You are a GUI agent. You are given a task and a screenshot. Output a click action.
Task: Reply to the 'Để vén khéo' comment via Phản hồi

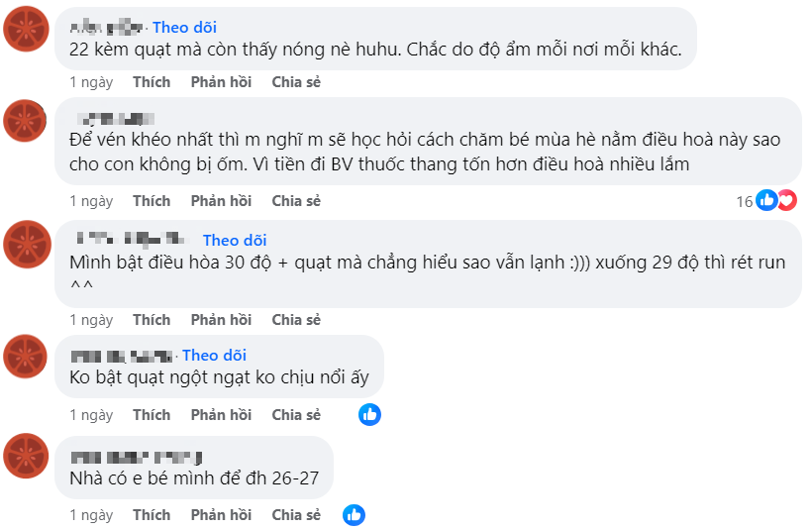coord(221,200)
